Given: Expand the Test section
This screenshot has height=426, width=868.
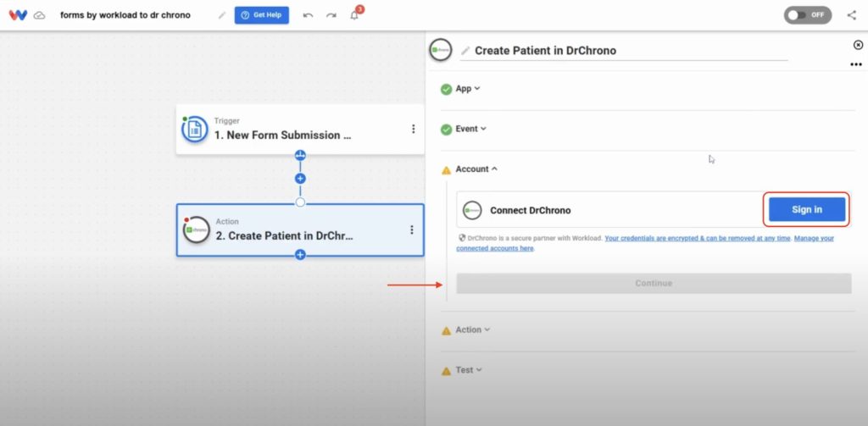Looking at the screenshot, I should tap(468, 369).
